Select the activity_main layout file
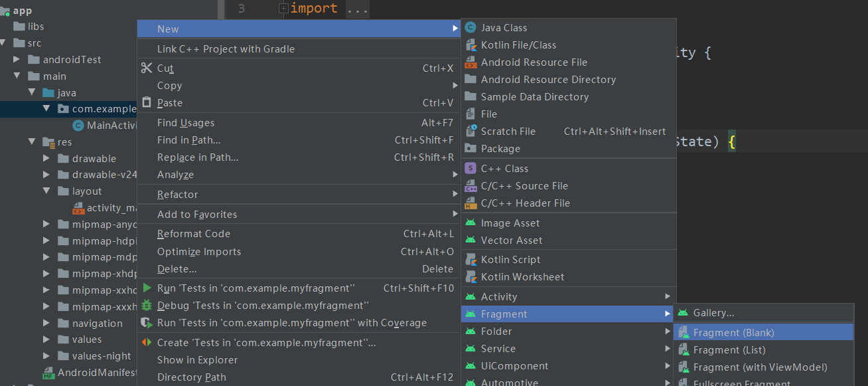 (x=111, y=208)
